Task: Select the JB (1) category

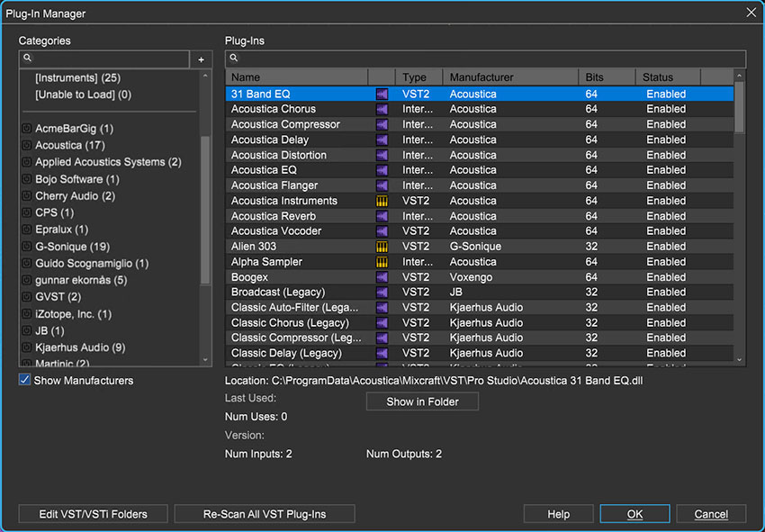Action: coord(49,331)
